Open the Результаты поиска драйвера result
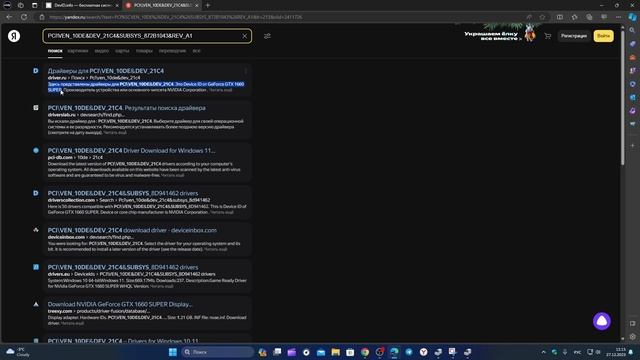The width and height of the screenshot is (640, 360). pyautogui.click(x=127, y=108)
